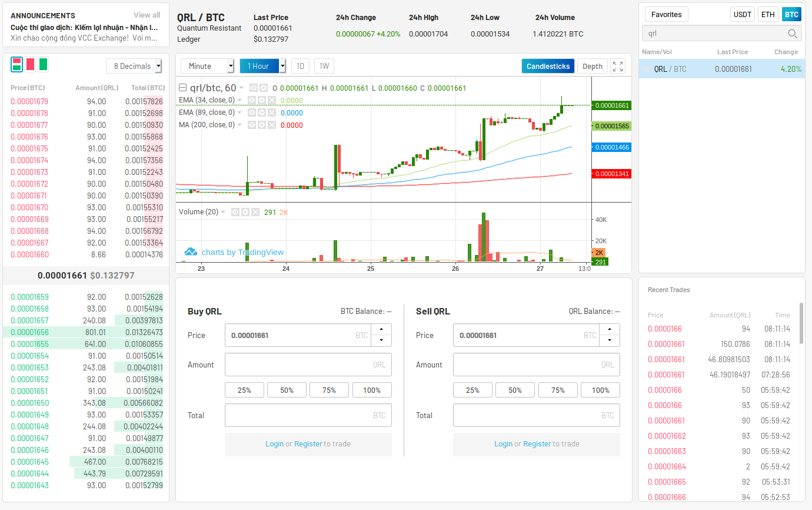Hide the EMA 34 indicator line
Screen dimensions: 812x510
click(x=252, y=100)
